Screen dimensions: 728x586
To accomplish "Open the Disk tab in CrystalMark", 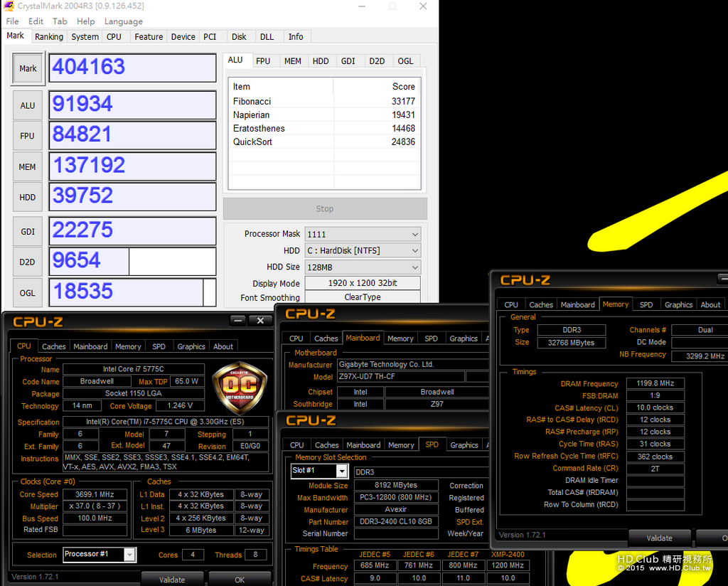I will coord(239,37).
